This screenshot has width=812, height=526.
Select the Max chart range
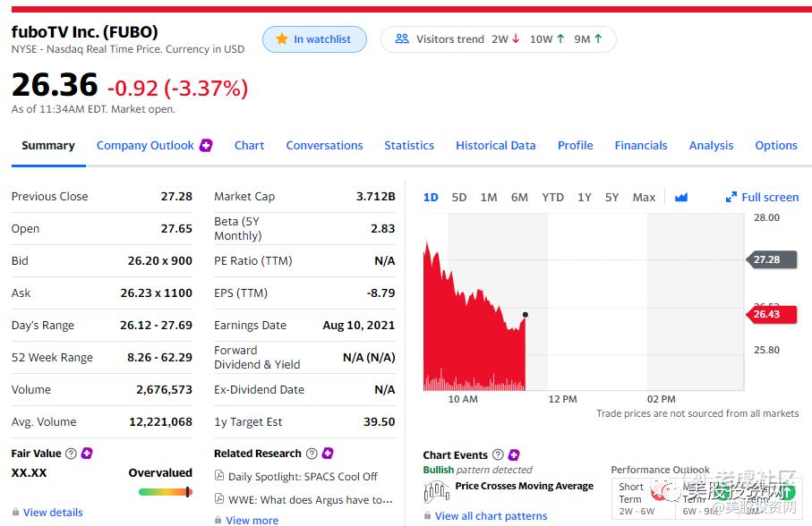(x=644, y=197)
